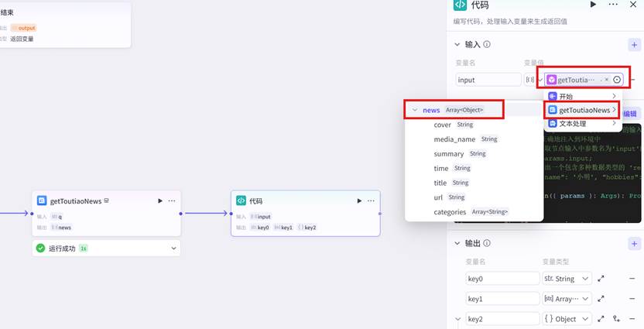Show info tooltip for 输入
This screenshot has height=329, width=644.
[x=487, y=44]
